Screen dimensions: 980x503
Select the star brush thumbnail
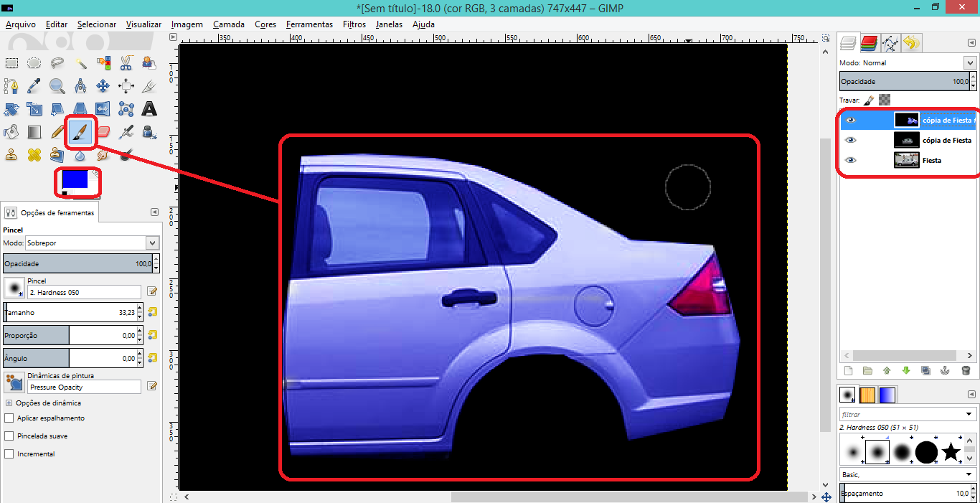951,452
